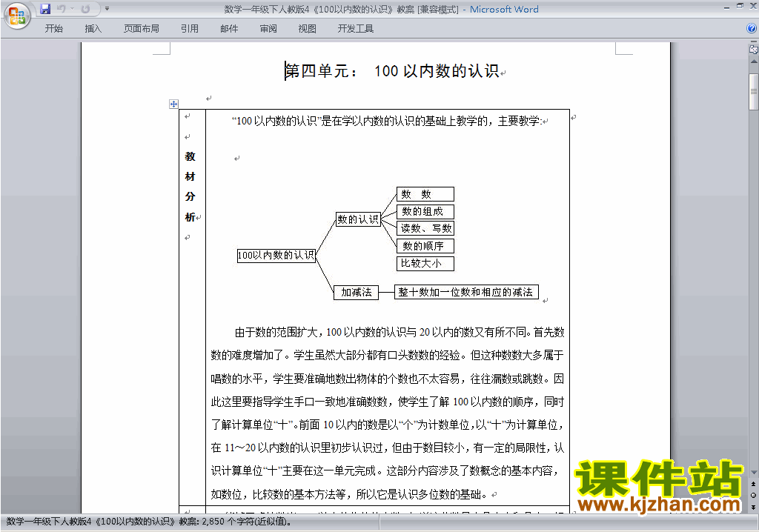Switch to the 引用 tab
This screenshot has height=532, width=759.
tap(189, 29)
